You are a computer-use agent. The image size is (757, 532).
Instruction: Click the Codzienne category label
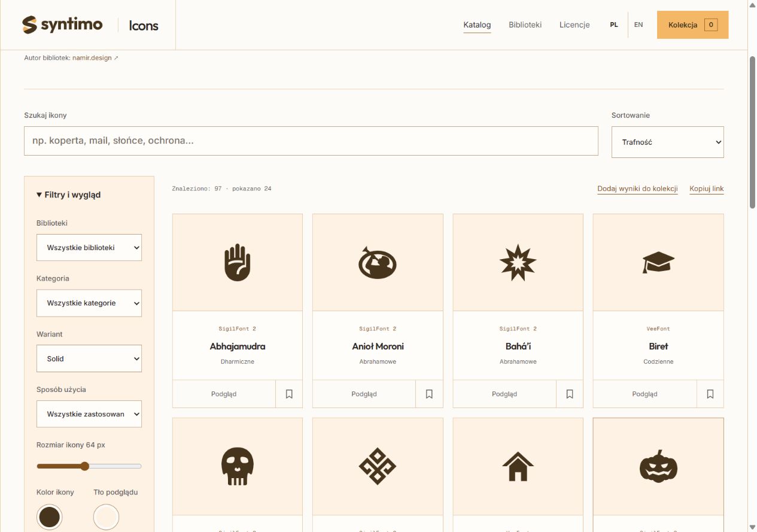(x=658, y=362)
